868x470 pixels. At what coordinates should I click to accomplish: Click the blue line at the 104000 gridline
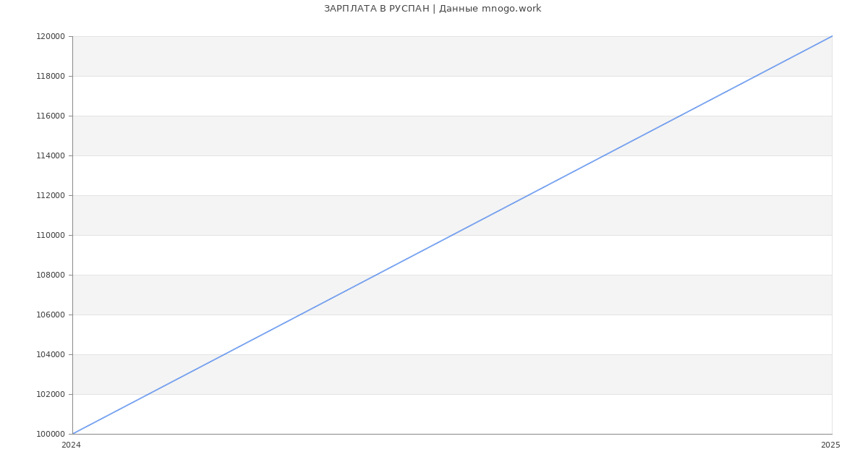(x=224, y=354)
